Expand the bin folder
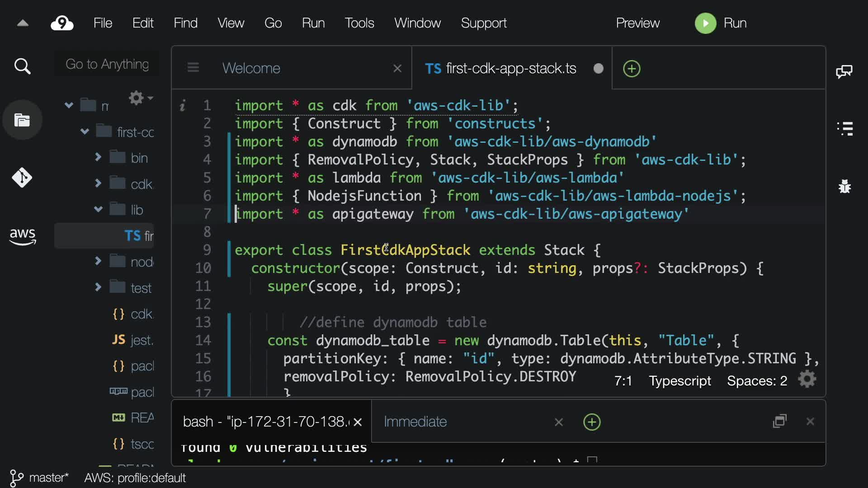Screen dimensions: 868x488 click(x=98, y=157)
